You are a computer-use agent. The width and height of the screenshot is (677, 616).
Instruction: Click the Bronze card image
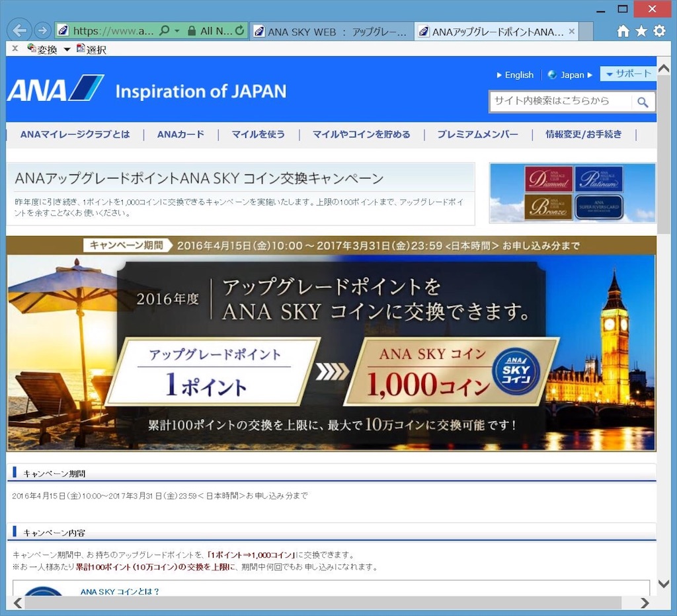coord(548,207)
